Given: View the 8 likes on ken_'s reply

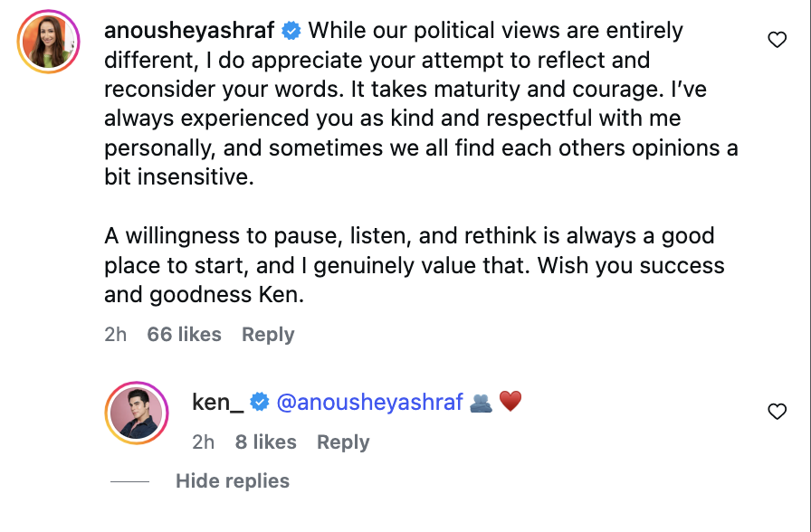Looking at the screenshot, I should (266, 442).
